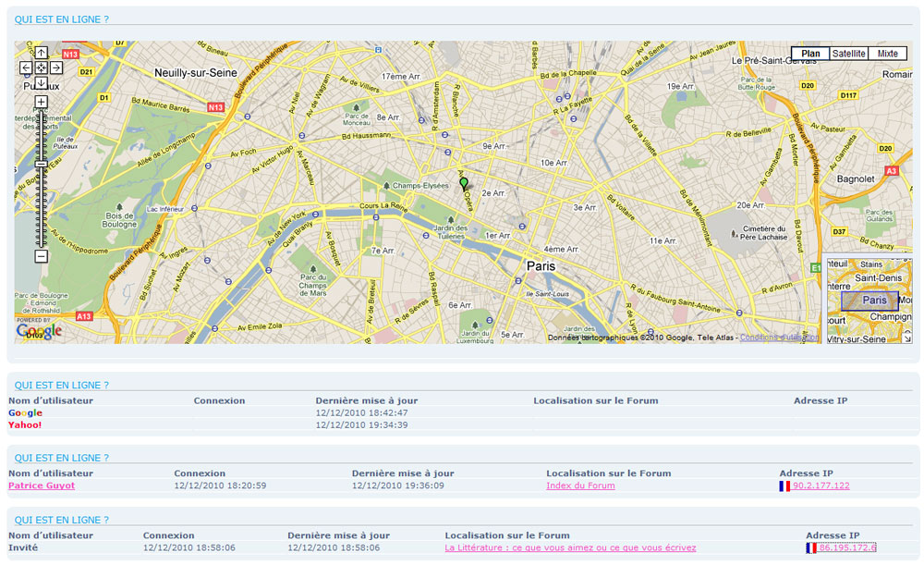
Task: Click the green location marker on the map
Action: [464, 183]
